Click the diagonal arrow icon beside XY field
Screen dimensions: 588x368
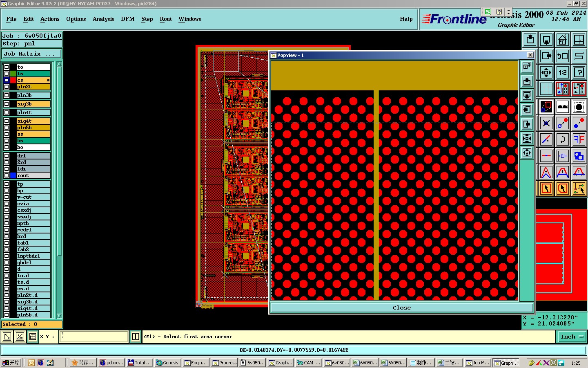[x=7, y=337]
